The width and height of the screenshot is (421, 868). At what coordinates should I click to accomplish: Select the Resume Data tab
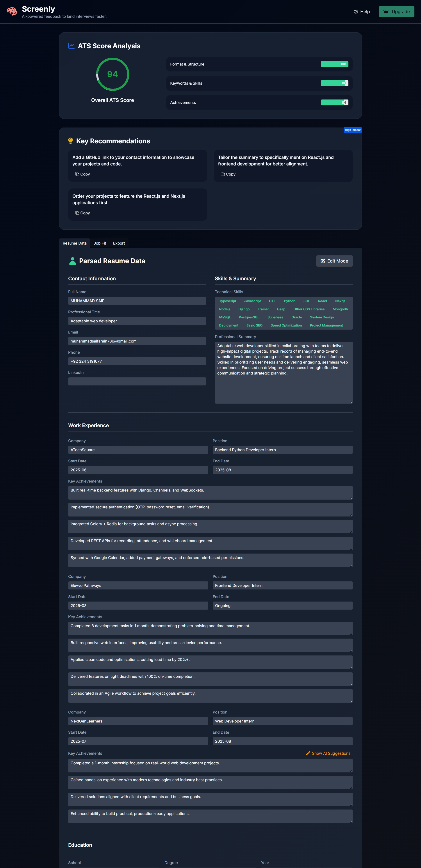pos(75,243)
